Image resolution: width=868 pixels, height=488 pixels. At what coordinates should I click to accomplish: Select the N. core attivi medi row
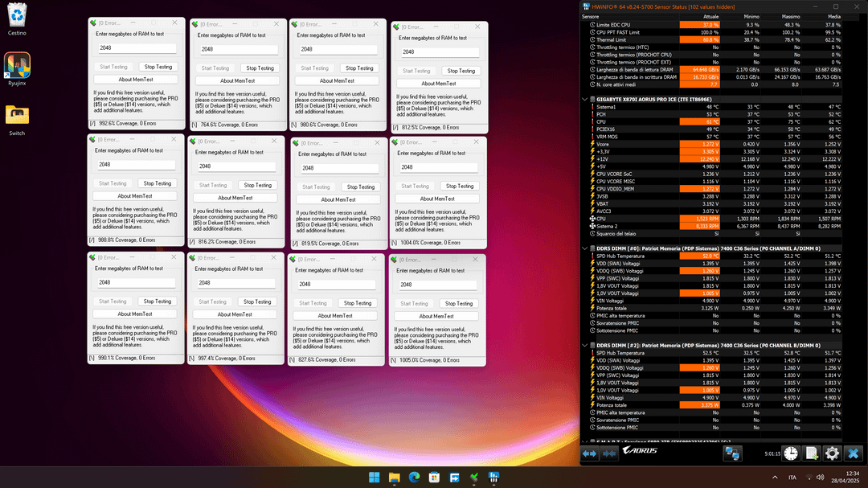[711, 84]
